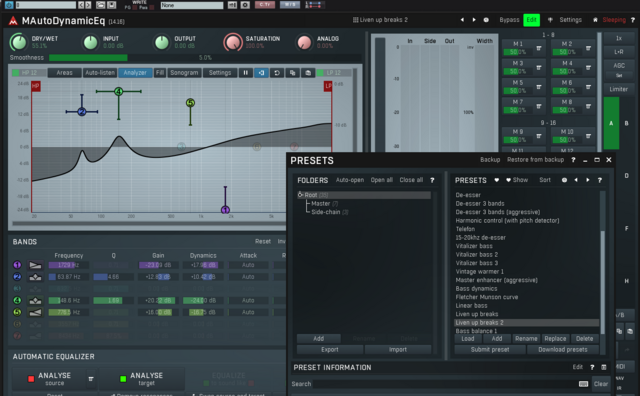Toggle the Bypass button

click(509, 20)
